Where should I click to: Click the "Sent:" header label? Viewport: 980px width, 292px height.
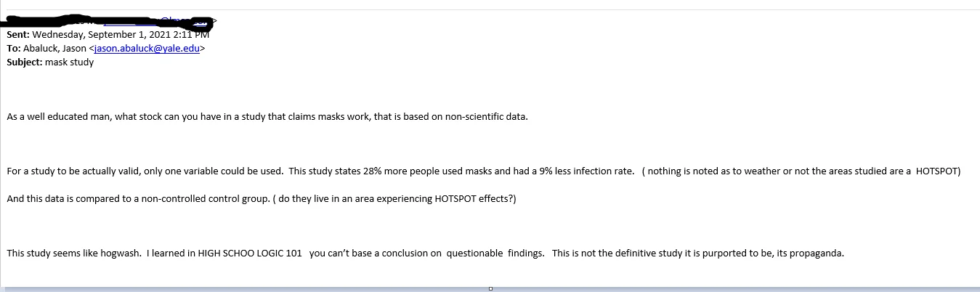tap(18, 34)
